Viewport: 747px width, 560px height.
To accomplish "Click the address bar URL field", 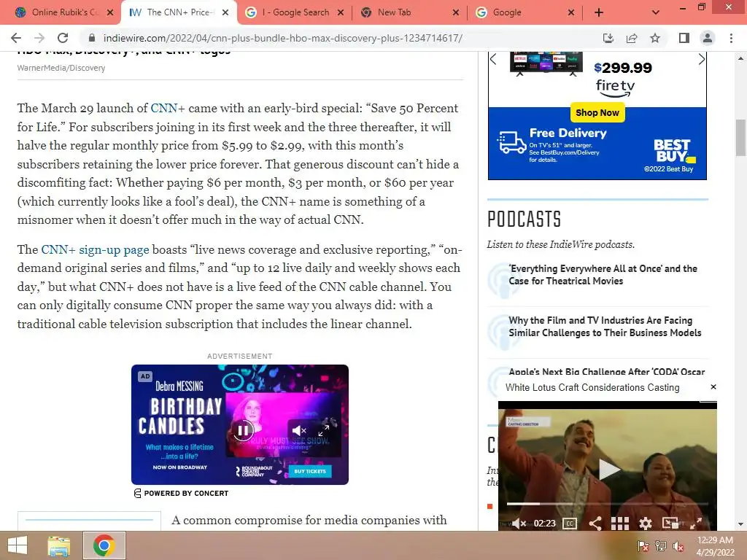I will (x=282, y=38).
